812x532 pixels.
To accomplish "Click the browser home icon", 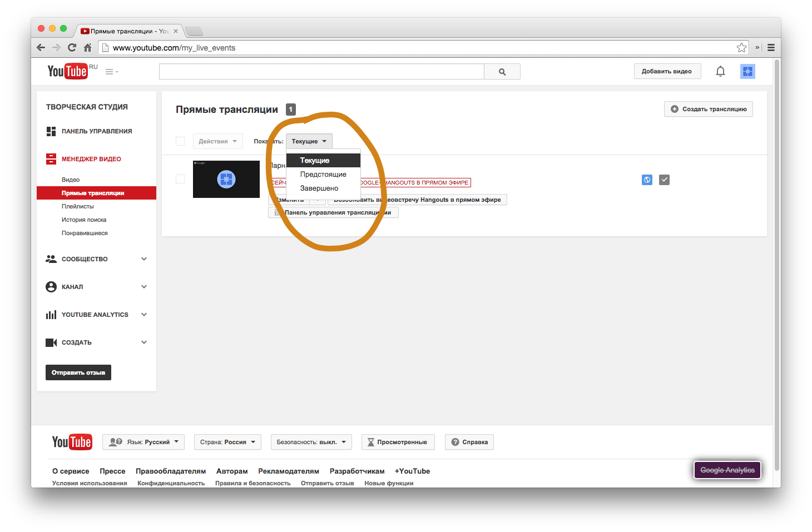I will click(87, 48).
